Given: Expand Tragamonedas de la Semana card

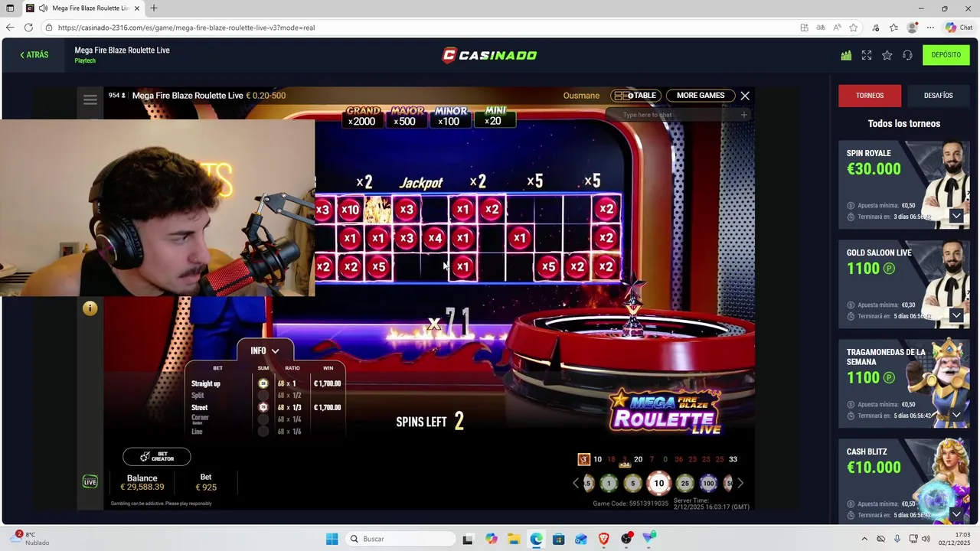Looking at the screenshot, I should [x=956, y=415].
